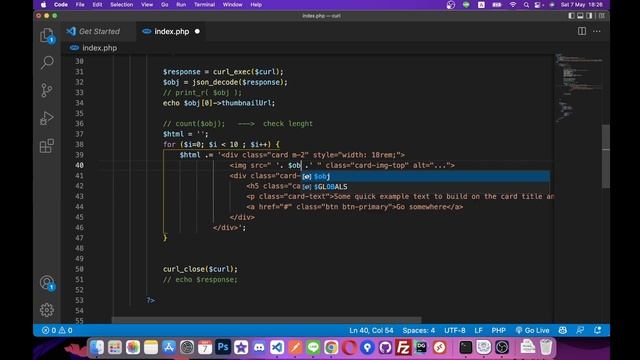Open the Window menu
640x360 pixels.
tap(232, 5)
